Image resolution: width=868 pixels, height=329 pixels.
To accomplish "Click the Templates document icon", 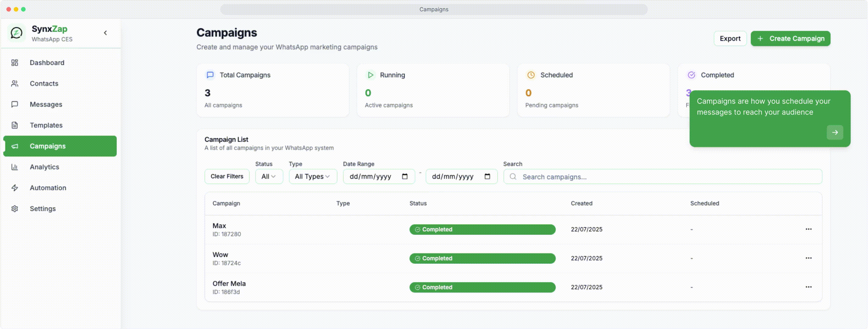I will (x=15, y=125).
